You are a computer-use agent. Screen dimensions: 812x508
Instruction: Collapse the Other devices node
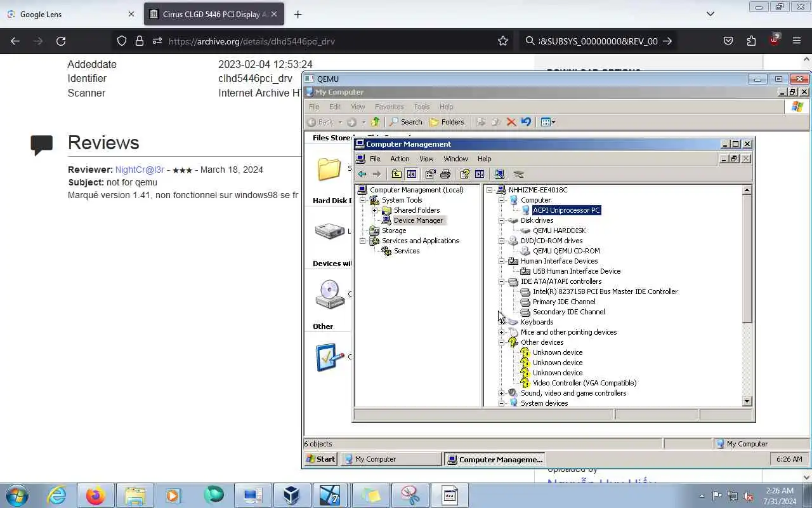pyautogui.click(x=501, y=342)
